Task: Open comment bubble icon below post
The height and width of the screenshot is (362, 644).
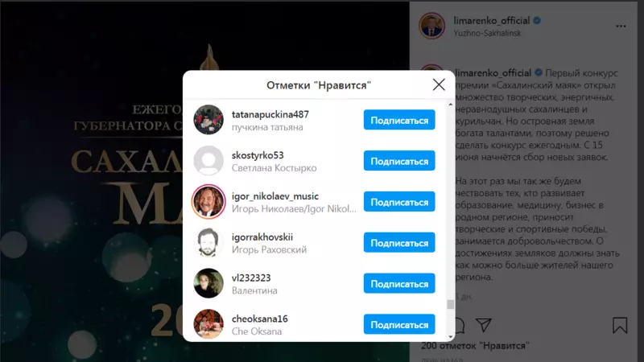Action: click(460, 325)
